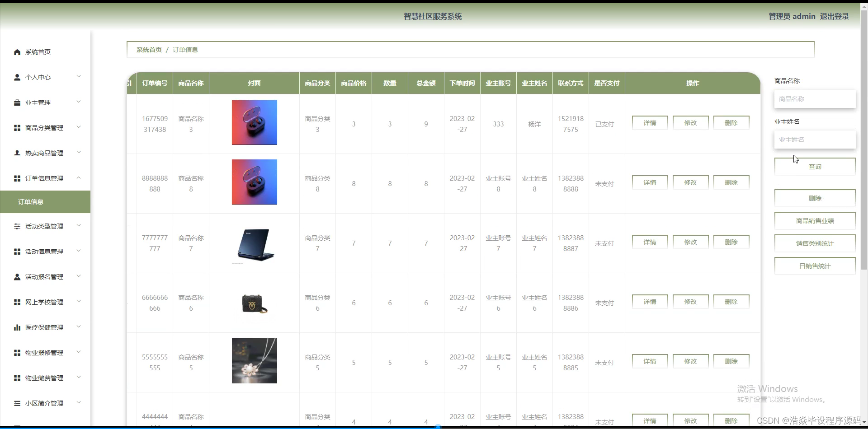Delete order 1677509317438 from its row

point(731,123)
